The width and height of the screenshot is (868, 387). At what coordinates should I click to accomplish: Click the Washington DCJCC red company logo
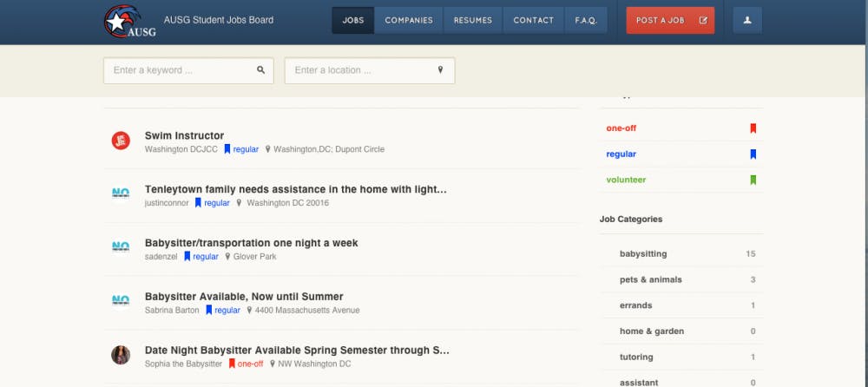121,141
